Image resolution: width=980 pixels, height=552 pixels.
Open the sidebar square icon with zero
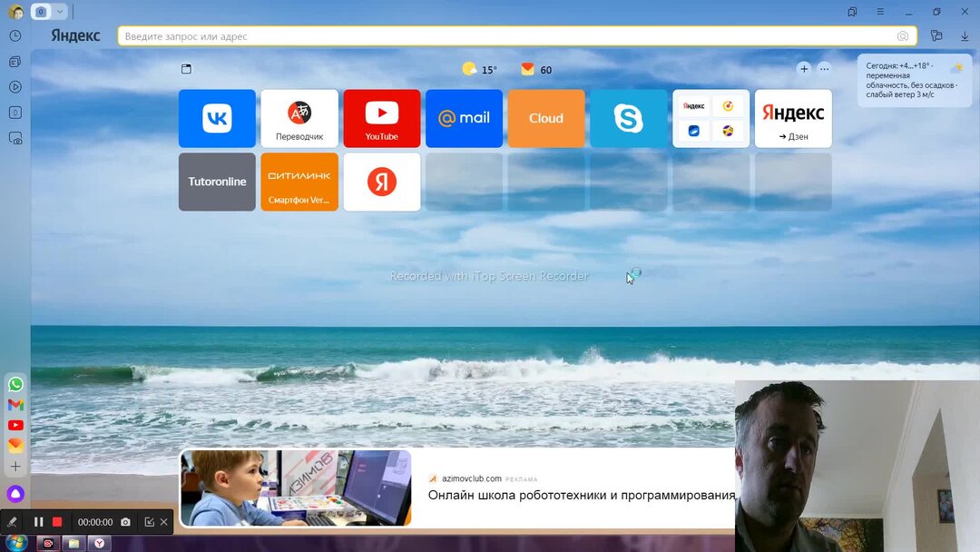pos(15,113)
